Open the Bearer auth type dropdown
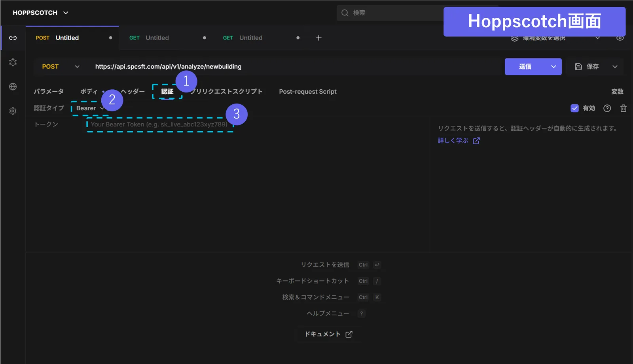This screenshot has width=633, height=364. [90, 108]
